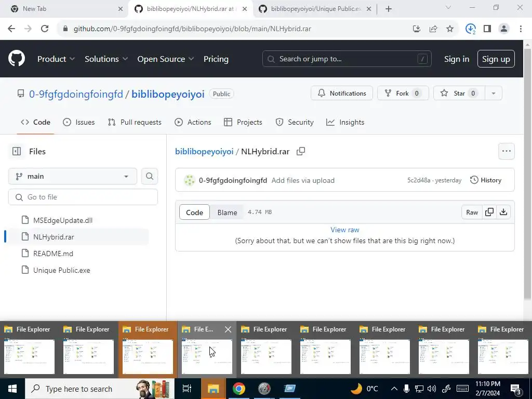The height and width of the screenshot is (399, 532).
Task: Click Chrome icon on taskbar
Action: (239, 389)
